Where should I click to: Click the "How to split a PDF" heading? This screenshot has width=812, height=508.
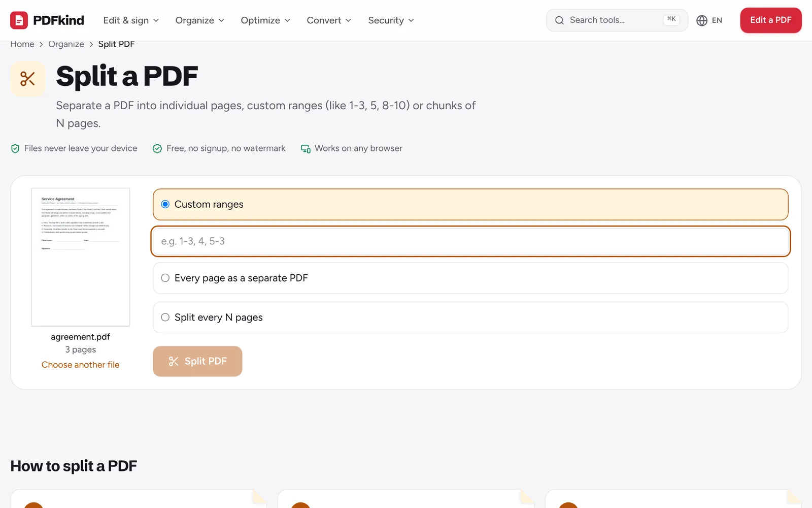(x=74, y=466)
